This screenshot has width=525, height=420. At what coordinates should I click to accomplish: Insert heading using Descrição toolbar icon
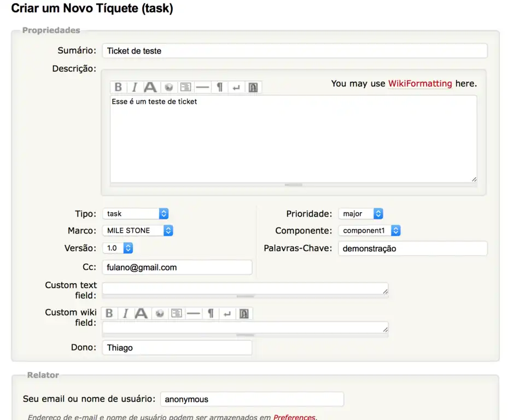150,87
